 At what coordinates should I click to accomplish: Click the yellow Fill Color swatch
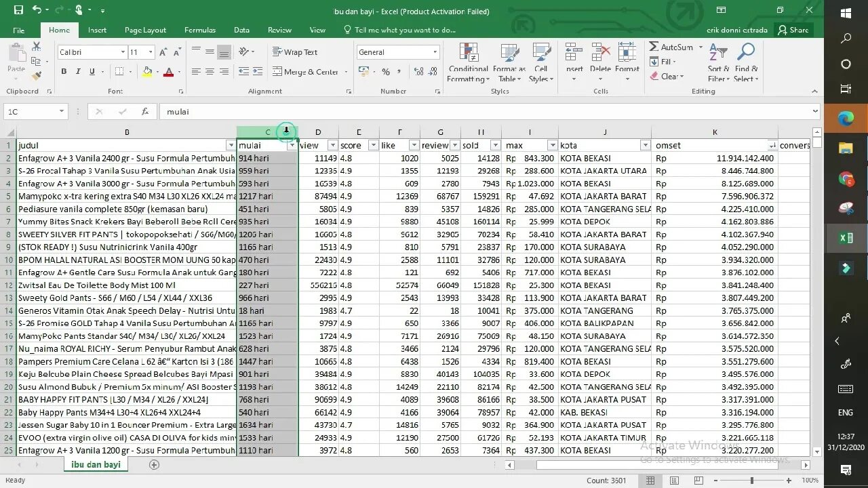coord(147,72)
